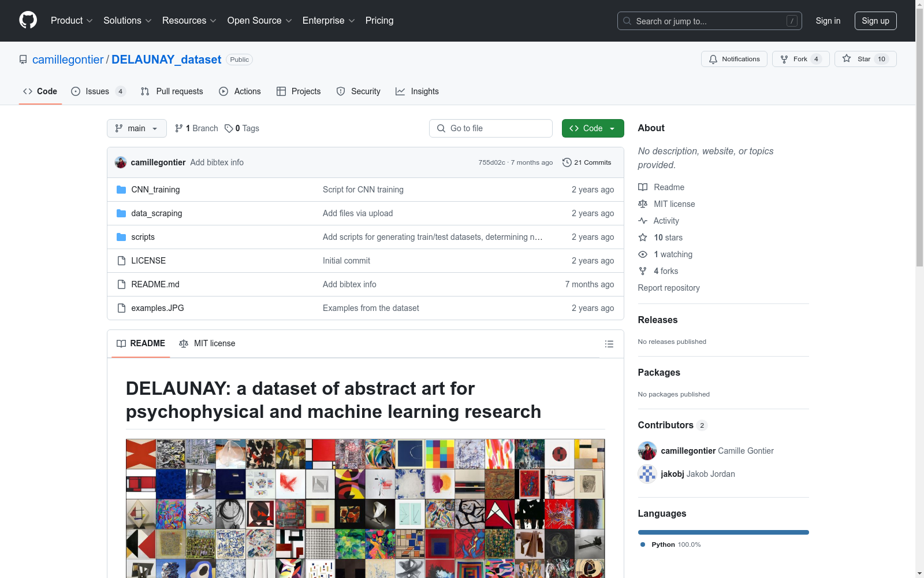Image resolution: width=924 pixels, height=578 pixels.
Task: Click the Notifications bell icon
Action: 713,59
